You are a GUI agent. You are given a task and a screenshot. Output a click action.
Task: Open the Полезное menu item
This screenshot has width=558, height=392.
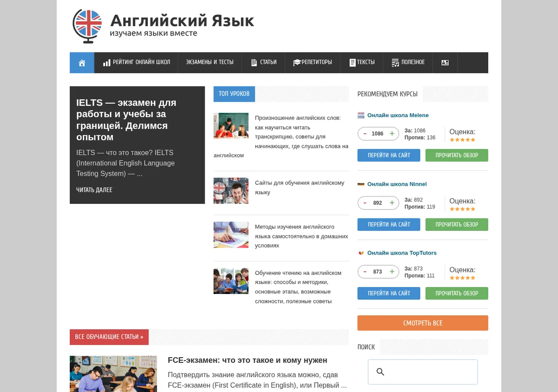pyautogui.click(x=408, y=63)
